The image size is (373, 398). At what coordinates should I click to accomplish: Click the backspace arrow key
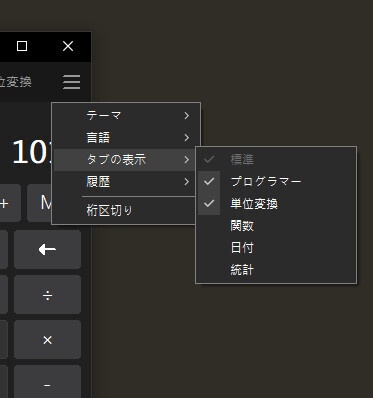(x=47, y=249)
